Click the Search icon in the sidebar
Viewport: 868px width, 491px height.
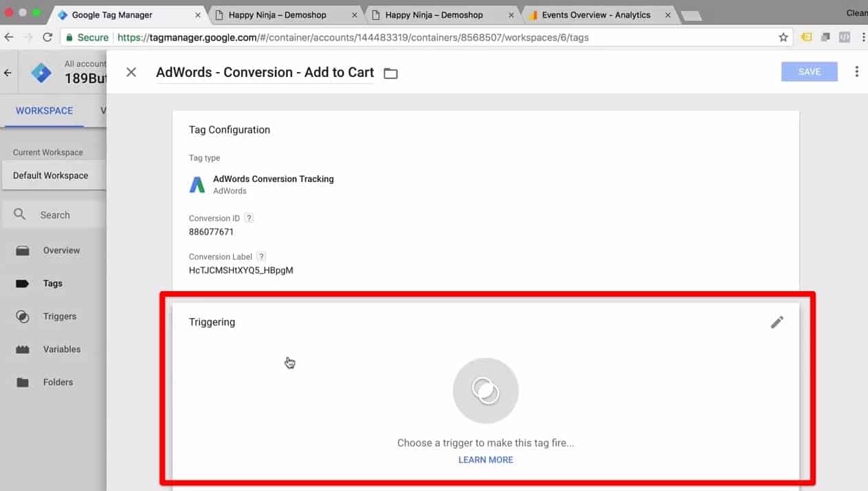tap(19, 214)
